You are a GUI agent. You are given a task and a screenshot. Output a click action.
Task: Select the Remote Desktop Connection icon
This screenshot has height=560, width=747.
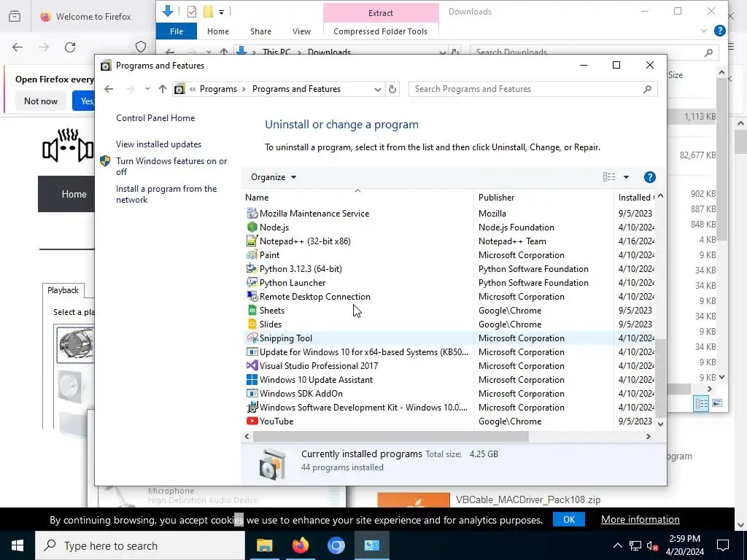tap(252, 296)
